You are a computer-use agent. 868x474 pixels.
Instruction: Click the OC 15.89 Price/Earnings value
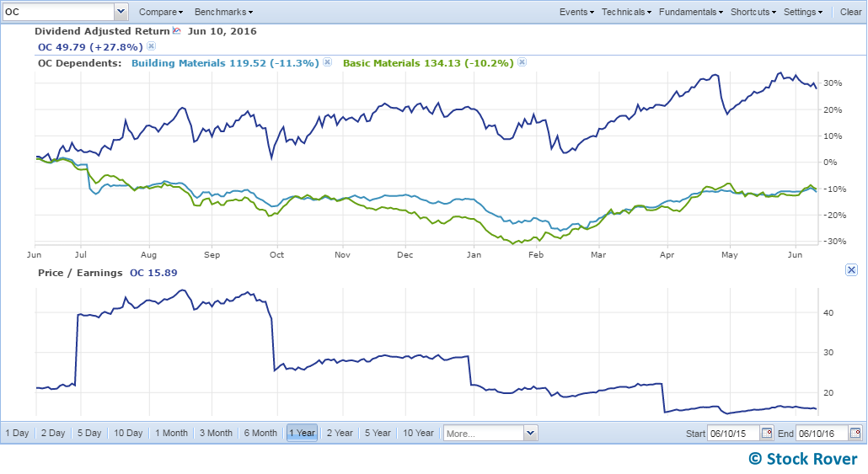click(153, 273)
